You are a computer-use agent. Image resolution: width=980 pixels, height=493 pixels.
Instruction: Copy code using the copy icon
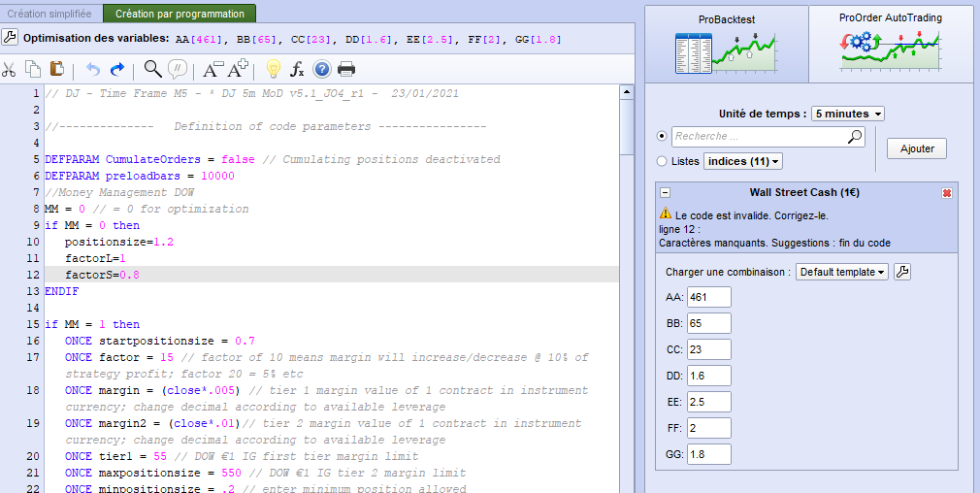coord(33,69)
